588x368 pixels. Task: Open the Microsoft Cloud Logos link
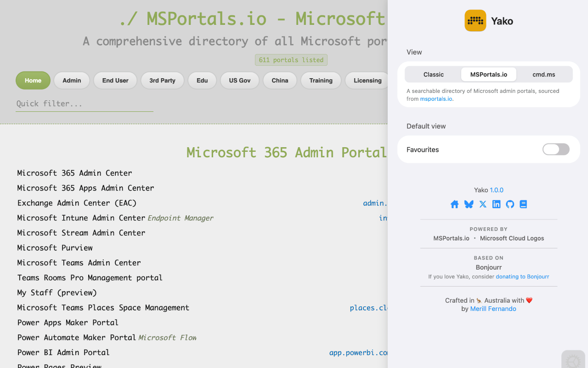512,238
